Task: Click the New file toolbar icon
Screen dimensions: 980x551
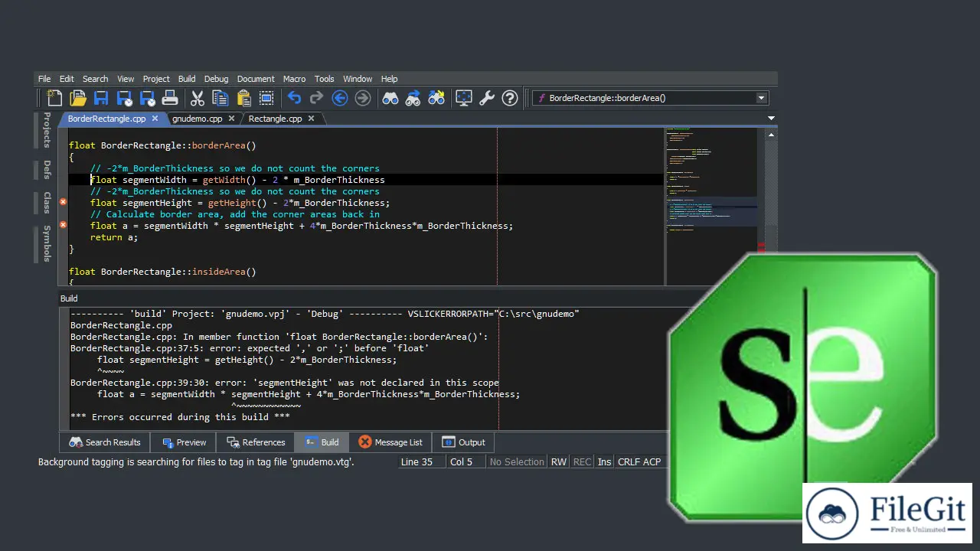Action: point(54,98)
